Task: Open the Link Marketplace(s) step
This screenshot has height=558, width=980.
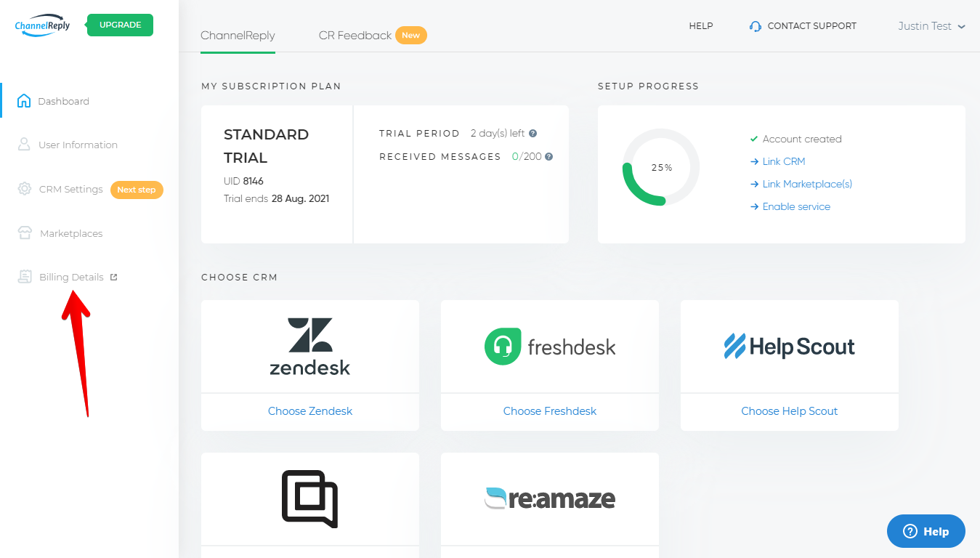Action: 807,184
